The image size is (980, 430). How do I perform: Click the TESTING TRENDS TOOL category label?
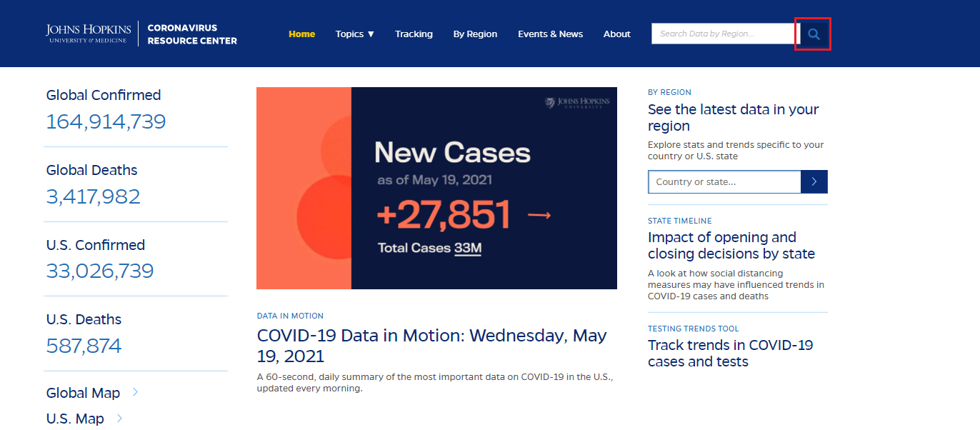tap(694, 329)
